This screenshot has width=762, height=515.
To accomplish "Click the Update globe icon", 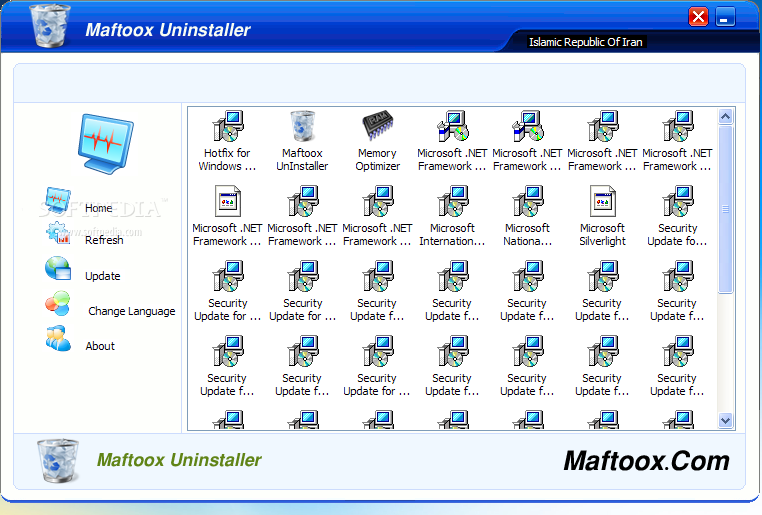I will tap(58, 268).
